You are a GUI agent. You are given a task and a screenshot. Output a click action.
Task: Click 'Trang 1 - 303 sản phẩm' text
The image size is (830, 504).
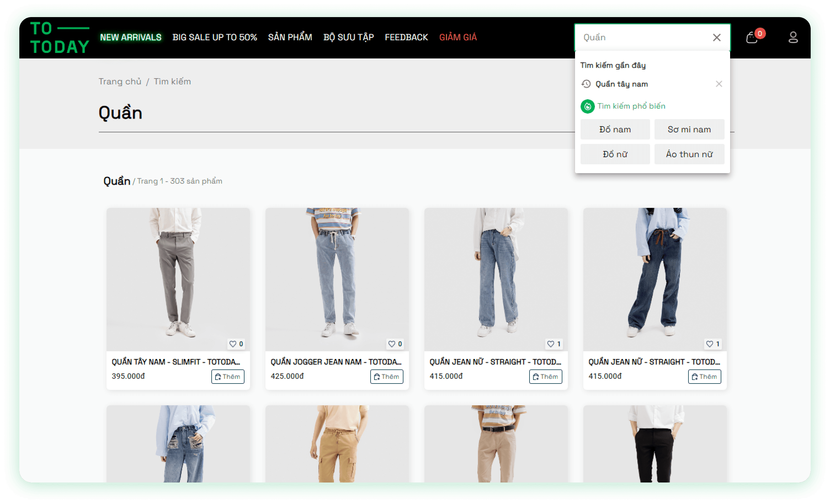pos(180,181)
